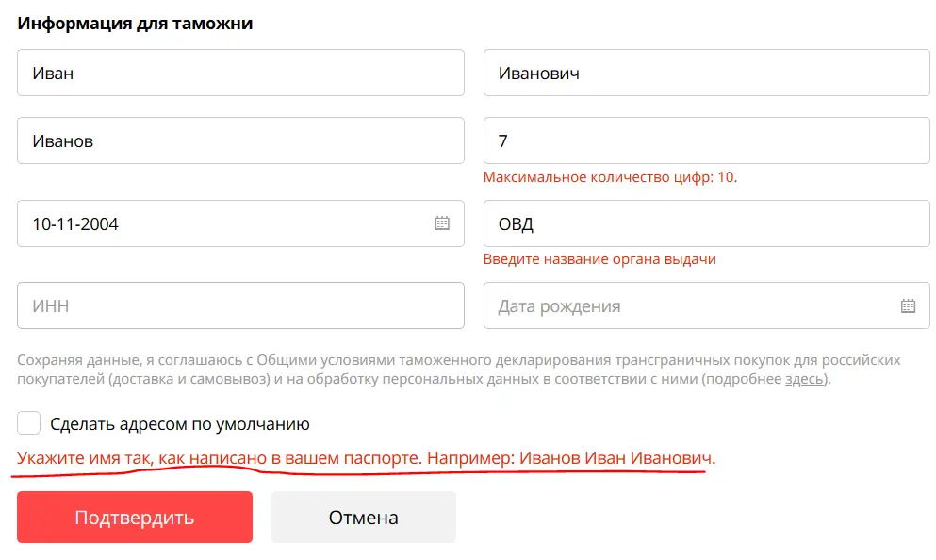Click the Максимальное количество цифр error message
This screenshot has width=936, height=560.
[x=610, y=177]
